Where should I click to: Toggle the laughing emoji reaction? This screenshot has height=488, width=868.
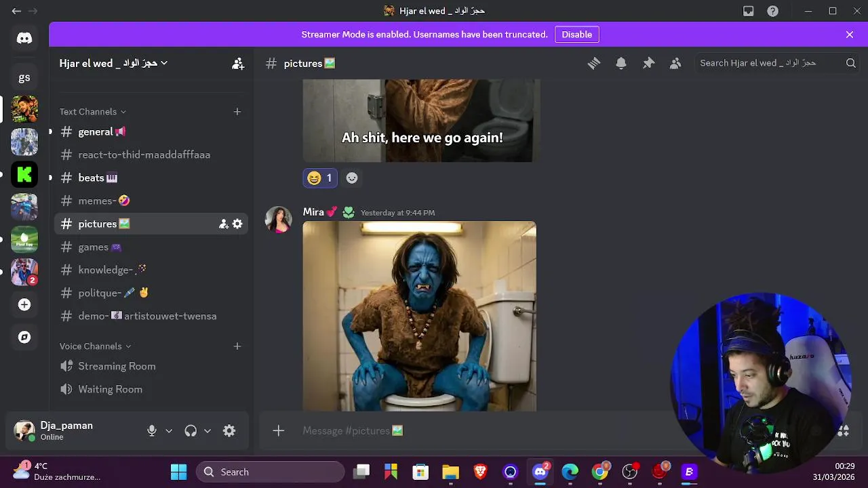(320, 178)
